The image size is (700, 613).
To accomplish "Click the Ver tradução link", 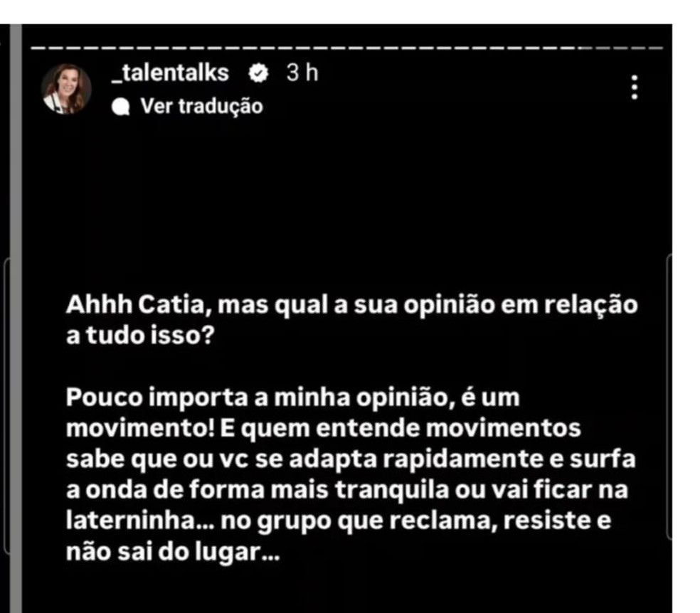I will (201, 107).
